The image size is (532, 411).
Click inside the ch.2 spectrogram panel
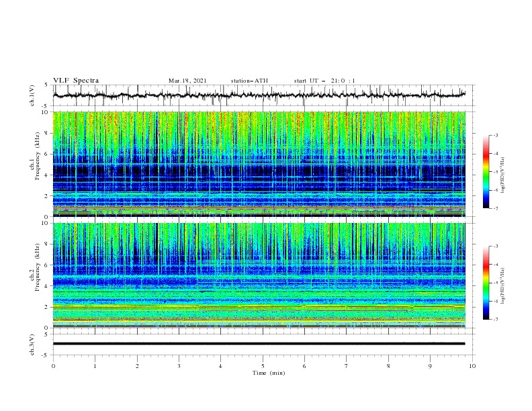pyautogui.click(x=259, y=275)
